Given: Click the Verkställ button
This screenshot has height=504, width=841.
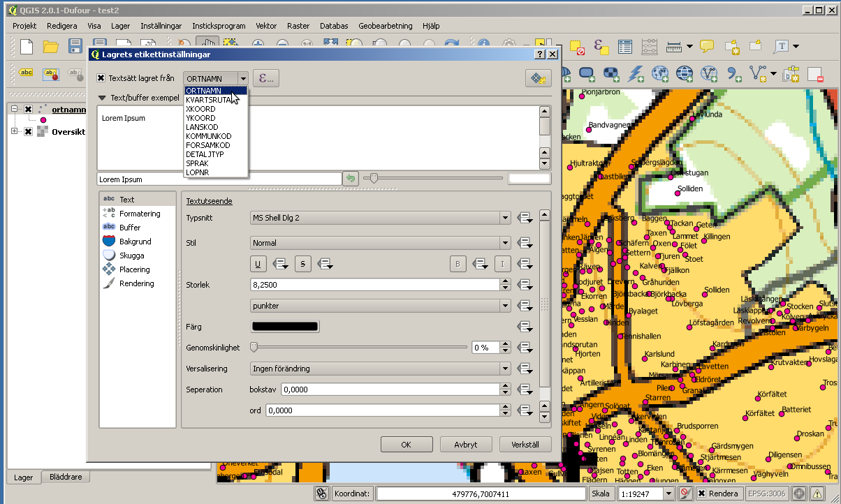Looking at the screenshot, I should [x=525, y=444].
